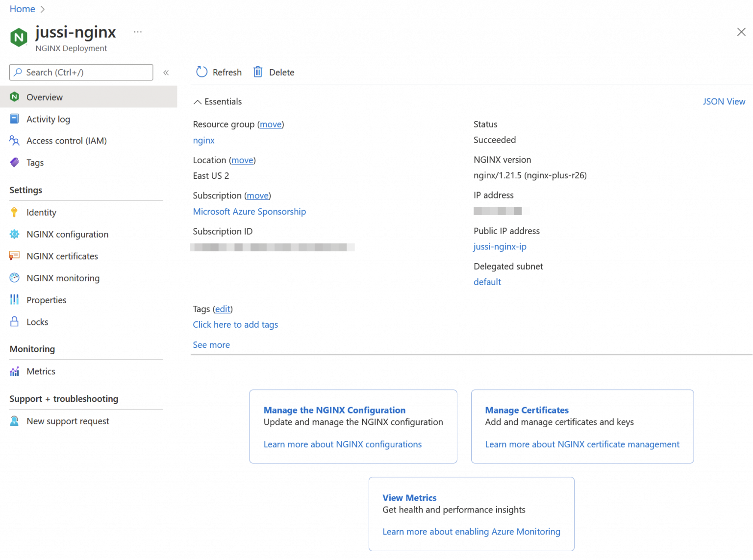Collapse the Essentials section chevron
This screenshot has width=753, height=560.
pyautogui.click(x=198, y=102)
